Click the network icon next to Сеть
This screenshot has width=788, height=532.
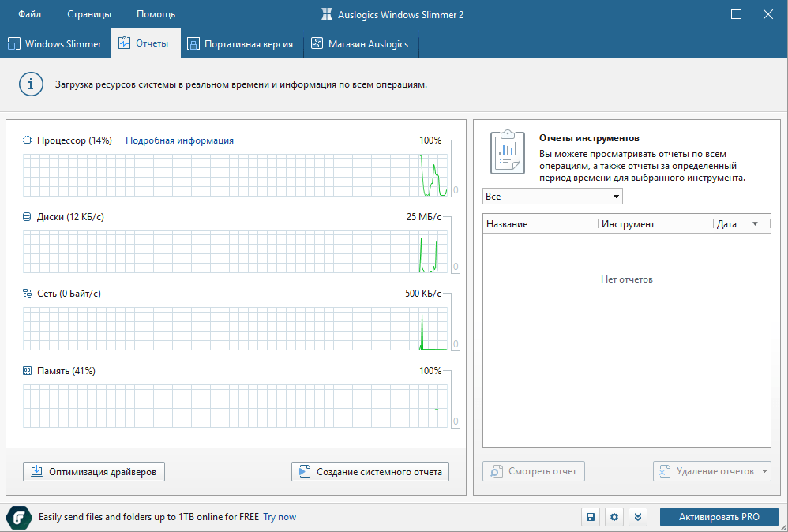(27, 294)
